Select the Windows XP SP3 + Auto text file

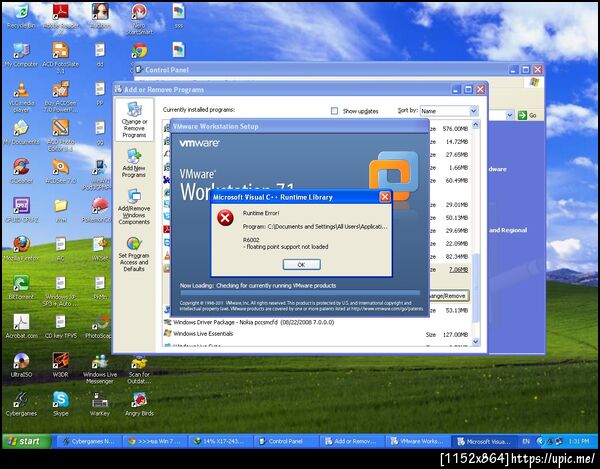pyautogui.click(x=61, y=290)
